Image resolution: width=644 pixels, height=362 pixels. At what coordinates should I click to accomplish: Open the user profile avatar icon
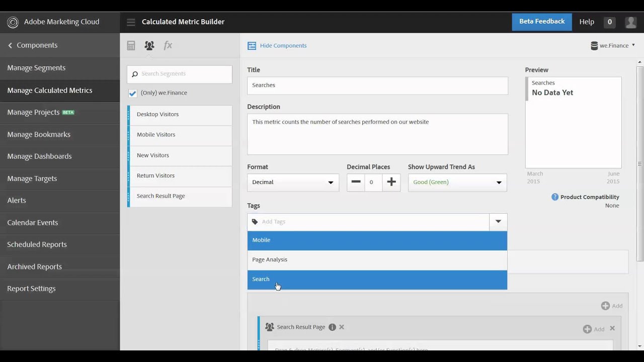pos(631,22)
